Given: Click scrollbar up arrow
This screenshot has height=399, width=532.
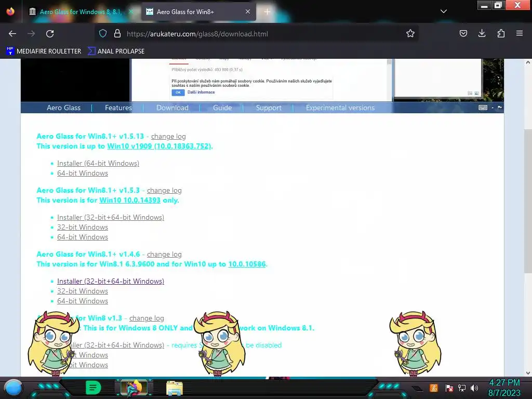Looking at the screenshot, I should coord(528,62).
